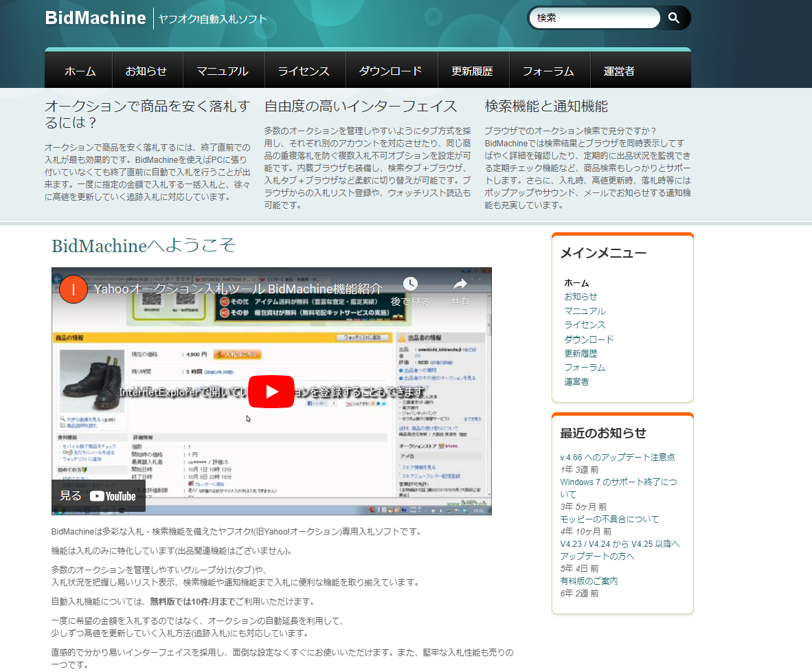This screenshot has width=812, height=672.
Task: Click ライセンス in the main menu sidebar
Action: click(x=585, y=325)
